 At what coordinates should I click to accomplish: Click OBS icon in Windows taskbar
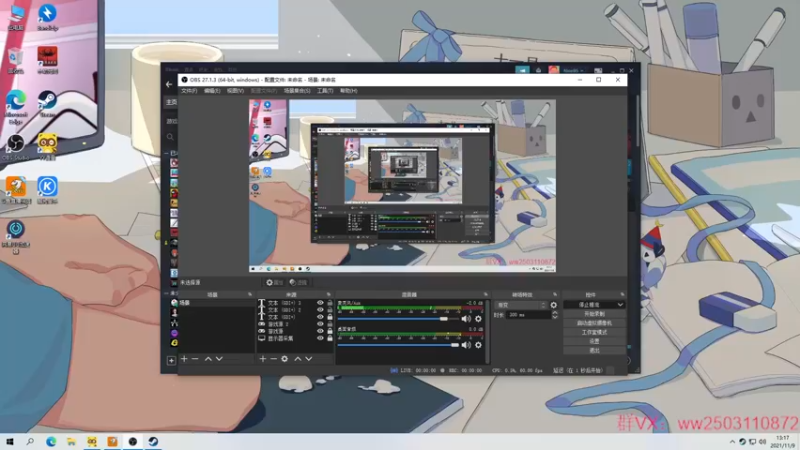tap(133, 441)
